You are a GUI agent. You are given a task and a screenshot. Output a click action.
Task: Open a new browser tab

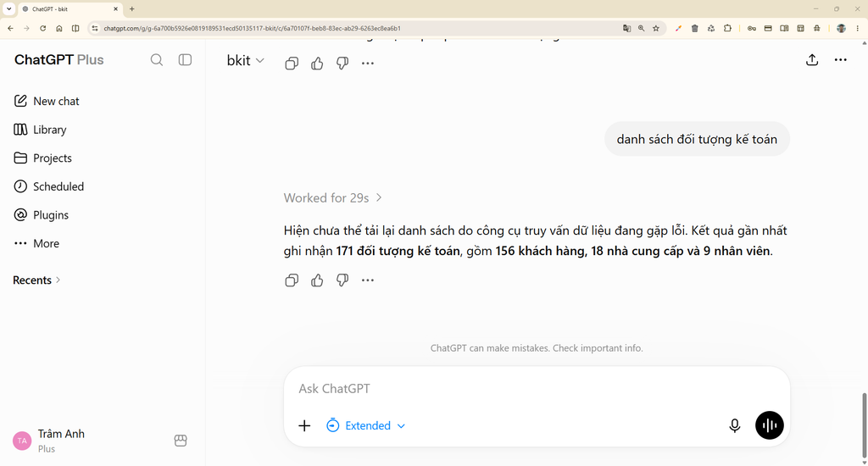(131, 8)
